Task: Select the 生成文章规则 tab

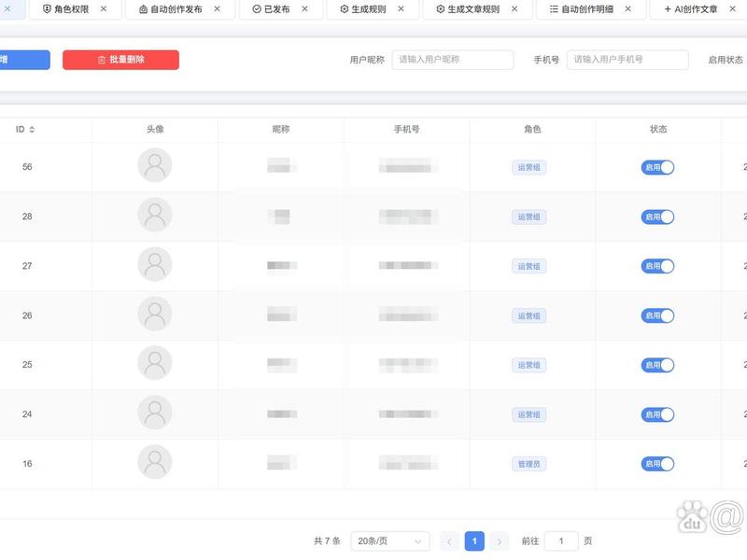Action: coord(477,9)
